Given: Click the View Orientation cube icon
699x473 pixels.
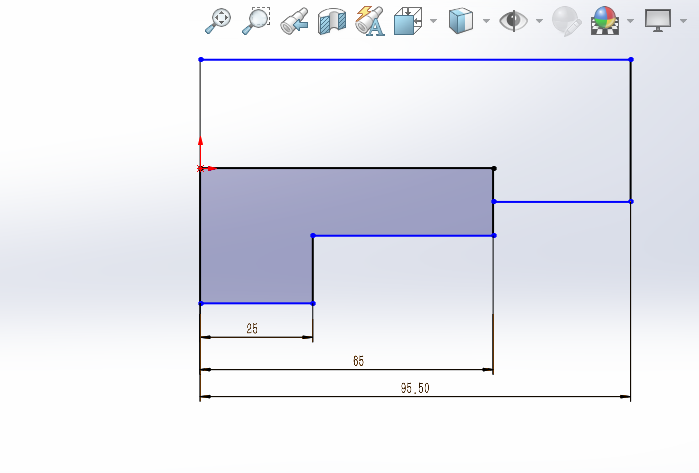Looking at the screenshot, I should click(x=408, y=21).
